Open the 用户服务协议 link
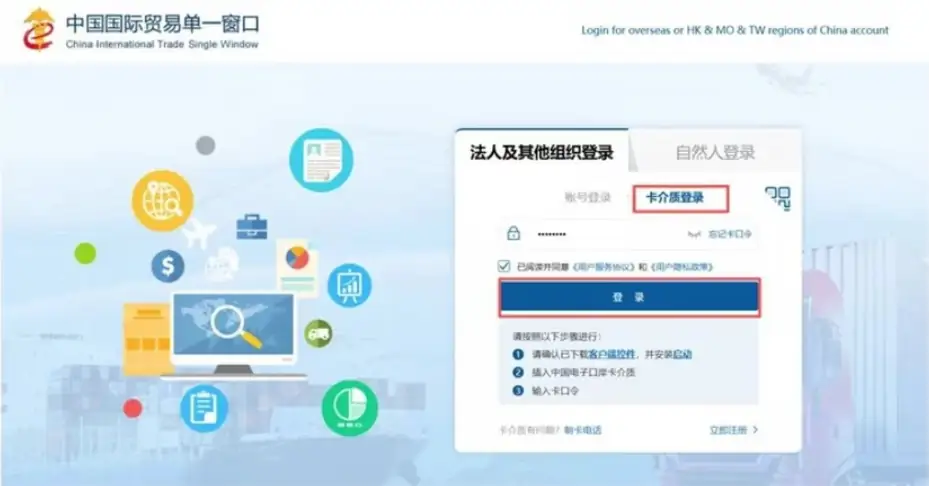The width and height of the screenshot is (929, 486). click(x=604, y=267)
